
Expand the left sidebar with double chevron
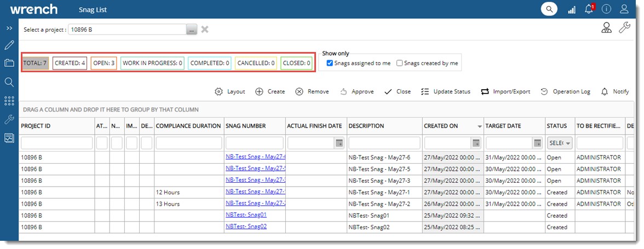click(x=9, y=28)
